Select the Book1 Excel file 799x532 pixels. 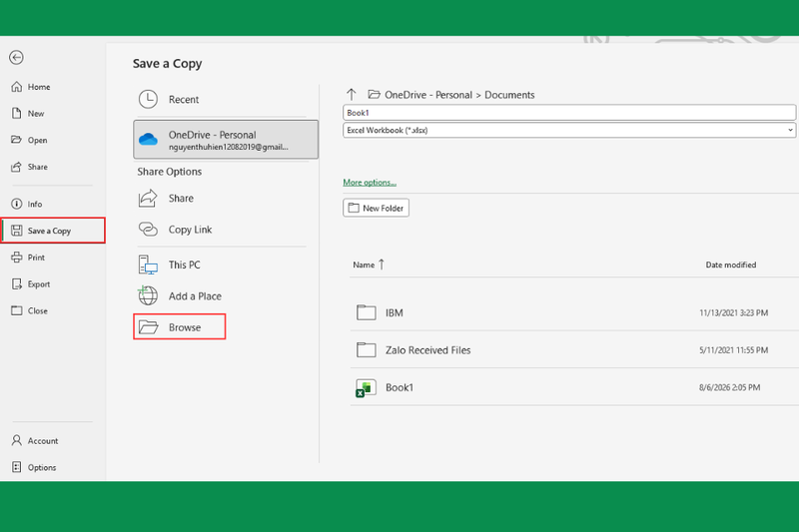(574, 387)
